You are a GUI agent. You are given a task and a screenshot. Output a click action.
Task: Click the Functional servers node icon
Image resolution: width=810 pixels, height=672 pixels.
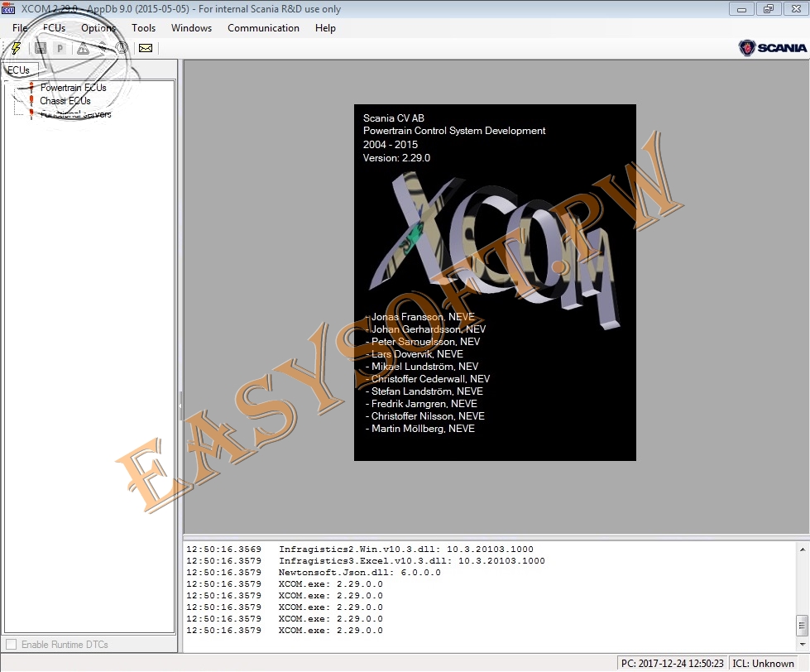pyautogui.click(x=31, y=113)
